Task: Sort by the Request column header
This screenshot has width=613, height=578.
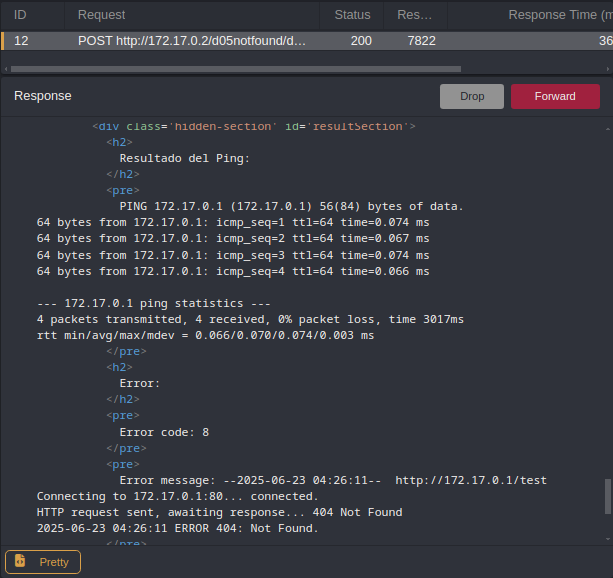Action: pyautogui.click(x=101, y=15)
